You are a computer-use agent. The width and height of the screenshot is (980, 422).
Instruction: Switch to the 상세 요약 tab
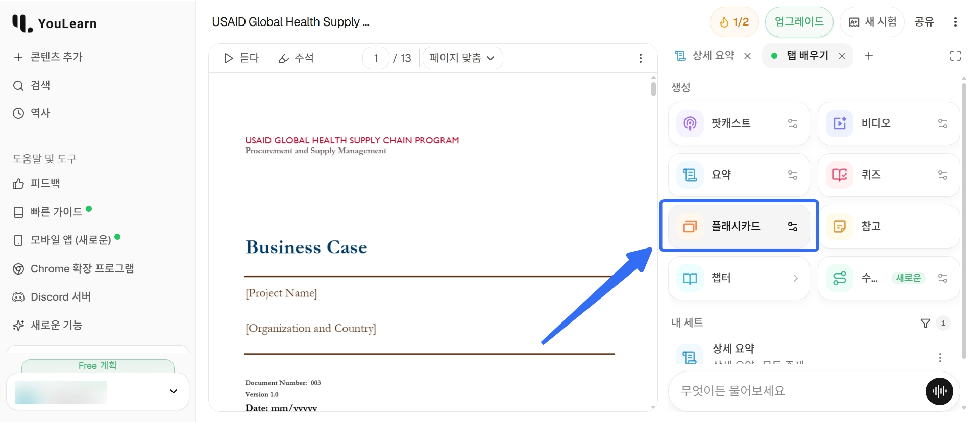pos(705,56)
